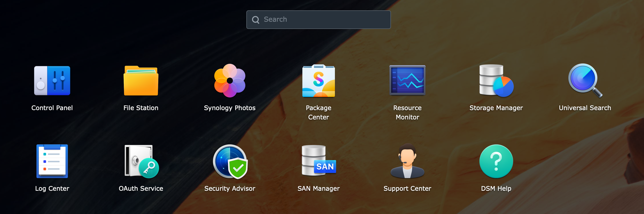Focus the Search input field
The height and width of the screenshot is (214, 644).
pyautogui.click(x=318, y=20)
